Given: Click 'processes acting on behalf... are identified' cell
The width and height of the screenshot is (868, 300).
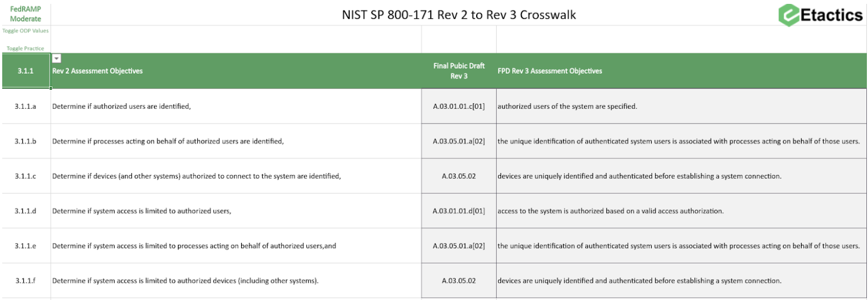Looking at the screenshot, I should [236, 141].
